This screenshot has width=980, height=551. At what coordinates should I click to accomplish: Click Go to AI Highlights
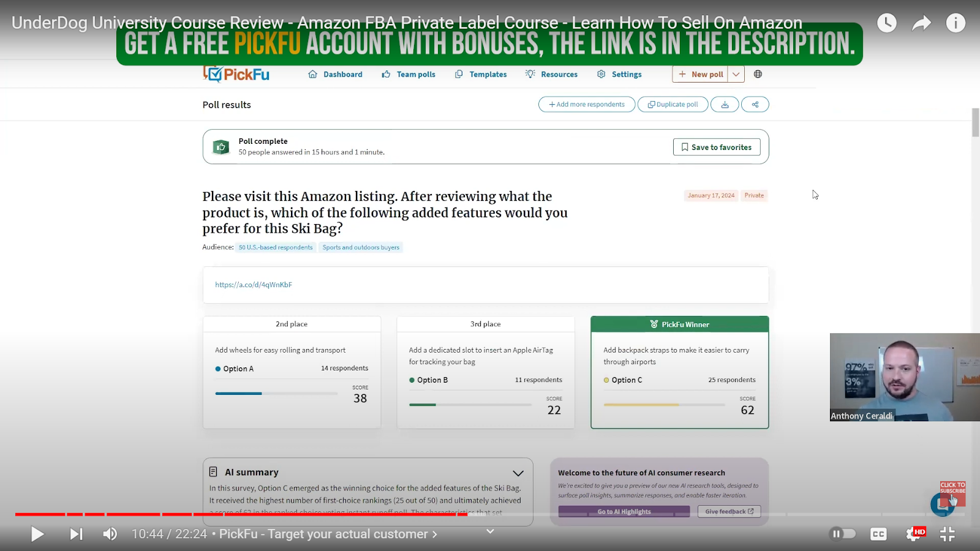click(624, 512)
